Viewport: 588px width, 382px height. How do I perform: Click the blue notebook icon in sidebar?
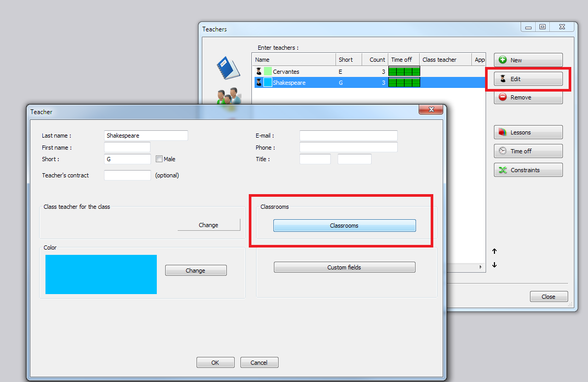point(228,68)
